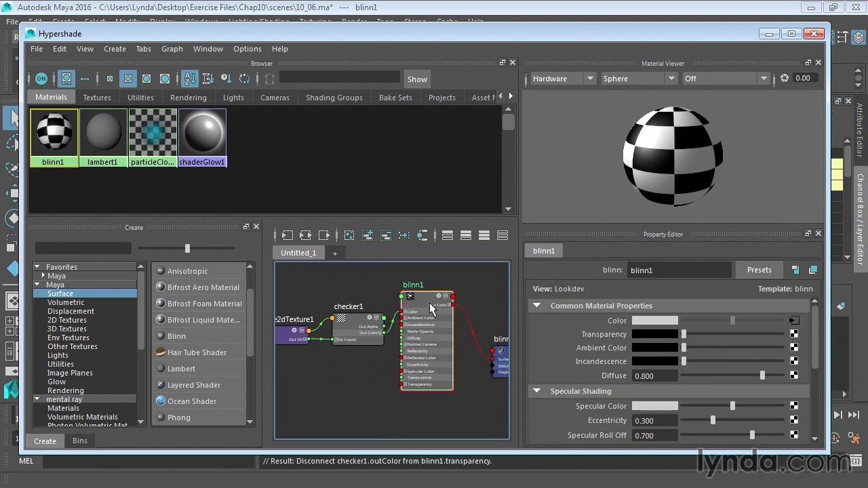Click the input and output connections icon
The height and width of the screenshot is (488, 868).
click(x=306, y=235)
